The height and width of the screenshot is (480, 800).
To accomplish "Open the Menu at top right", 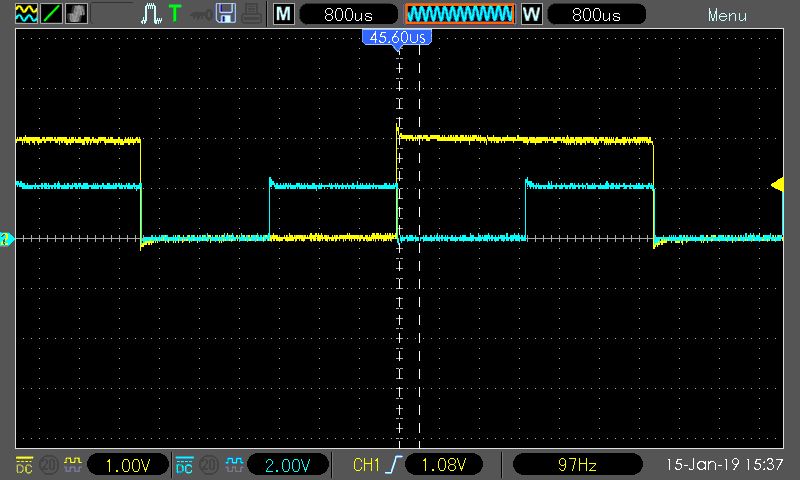I will pos(727,15).
